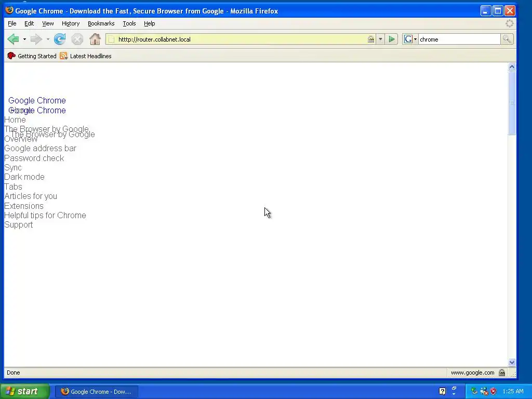
Task: Open the Google address bar link
Action: click(40, 148)
